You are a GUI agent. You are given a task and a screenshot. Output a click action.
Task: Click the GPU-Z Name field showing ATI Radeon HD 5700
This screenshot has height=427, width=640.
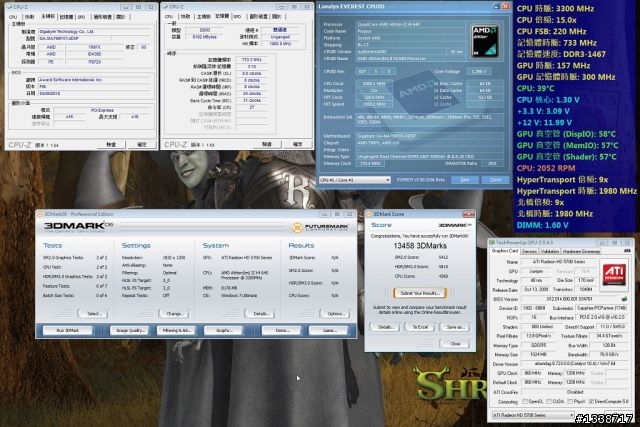coord(559,262)
